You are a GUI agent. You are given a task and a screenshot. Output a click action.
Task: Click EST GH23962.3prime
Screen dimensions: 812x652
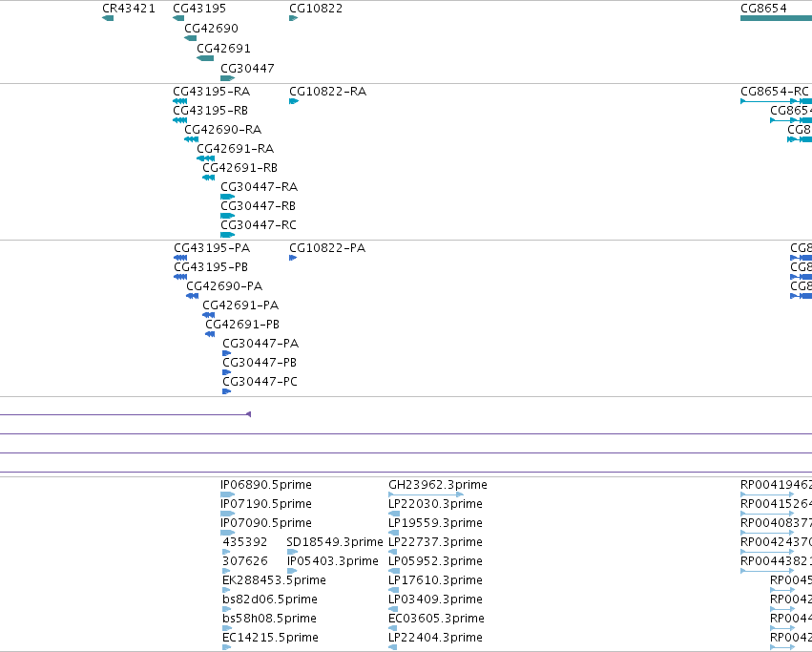pos(427,494)
